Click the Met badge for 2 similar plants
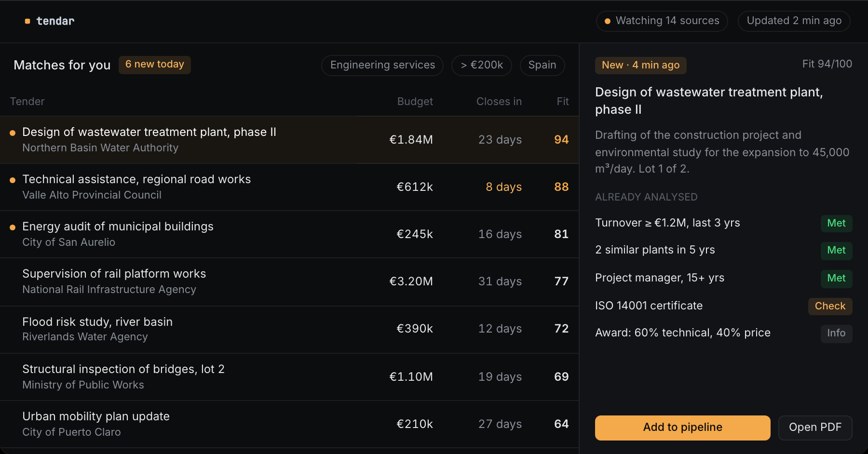Viewport: 868px width, 454px height. (836, 250)
